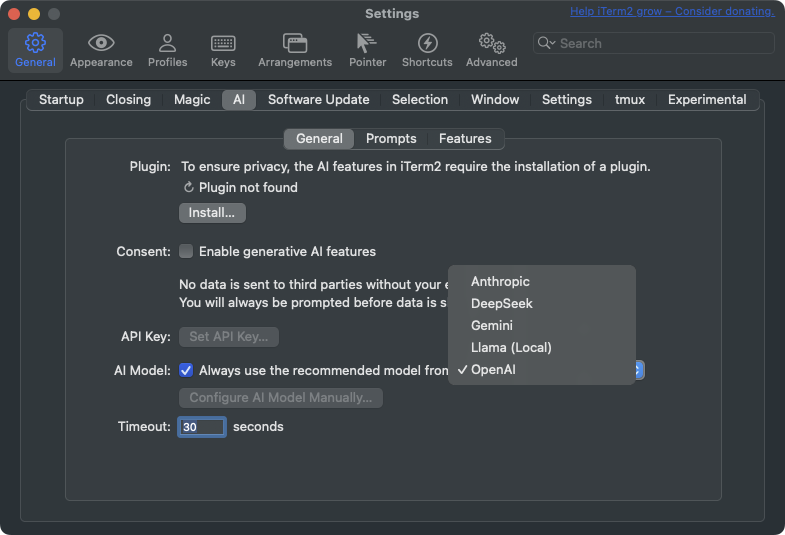The image size is (785, 535).
Task: Open the Advanced gears icon pane
Action: tap(492, 43)
